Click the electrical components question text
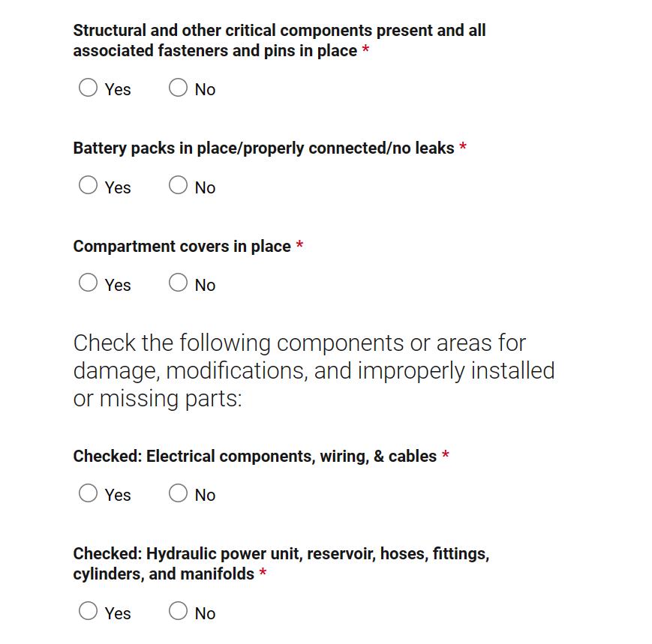The width and height of the screenshot is (652, 644). coord(254,457)
